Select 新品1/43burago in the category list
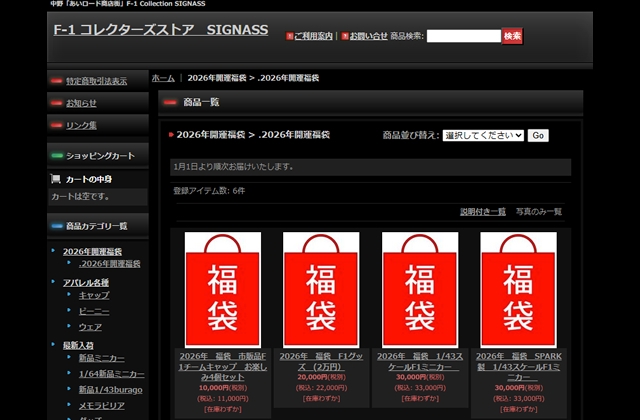 point(111,389)
